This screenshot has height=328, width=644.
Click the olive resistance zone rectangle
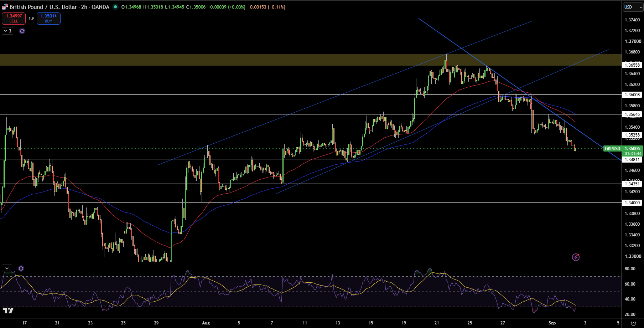(311, 60)
